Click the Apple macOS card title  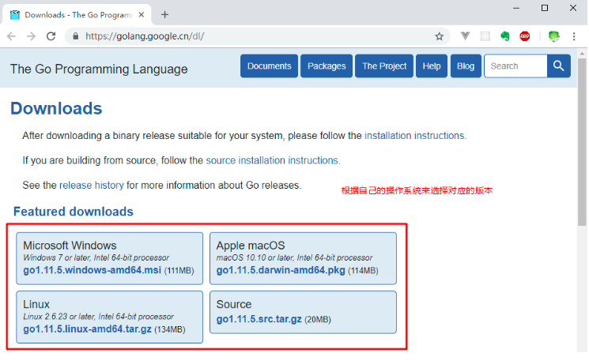pos(250,245)
